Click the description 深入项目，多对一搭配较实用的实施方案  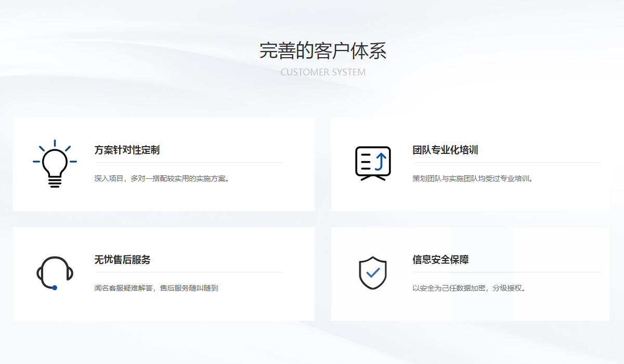point(162,178)
